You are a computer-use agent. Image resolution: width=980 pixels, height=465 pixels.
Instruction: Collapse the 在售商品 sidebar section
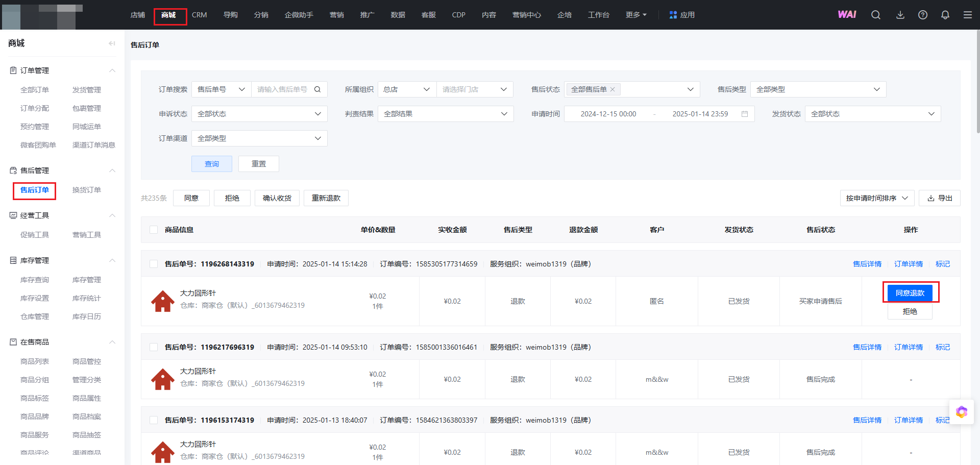112,342
